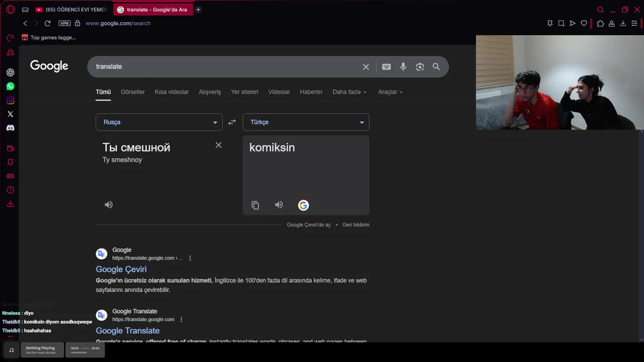
Task: Clear the Google search box
Action: pyautogui.click(x=366, y=67)
